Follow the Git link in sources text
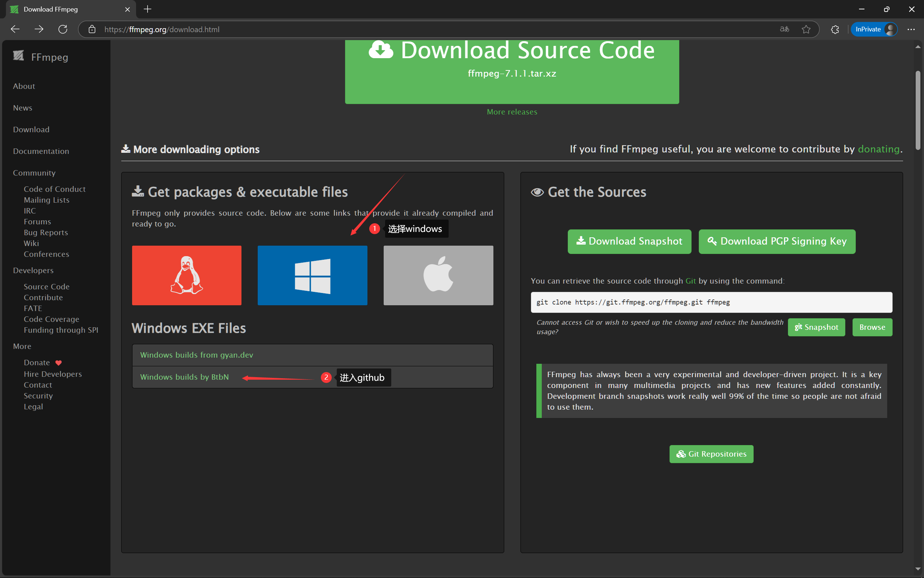Viewport: 924px width, 578px height. coord(691,281)
